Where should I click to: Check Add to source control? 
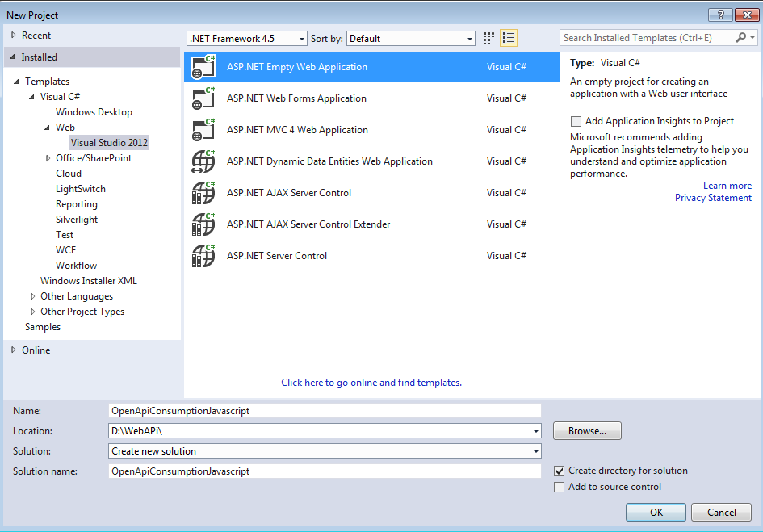[560, 487]
